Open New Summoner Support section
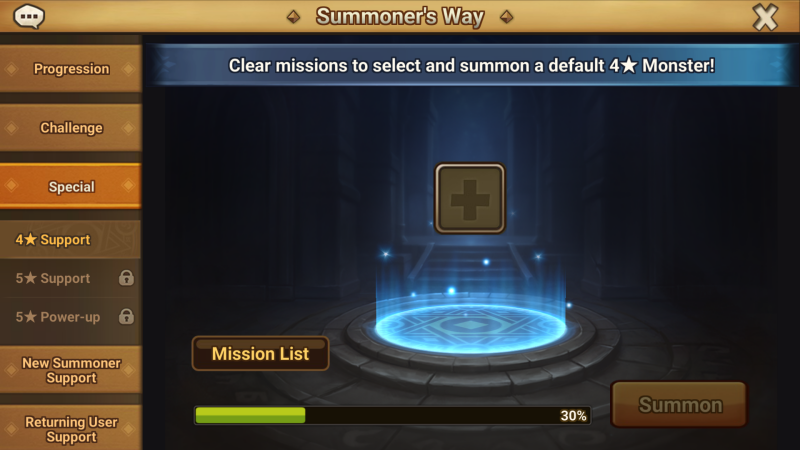 71,370
